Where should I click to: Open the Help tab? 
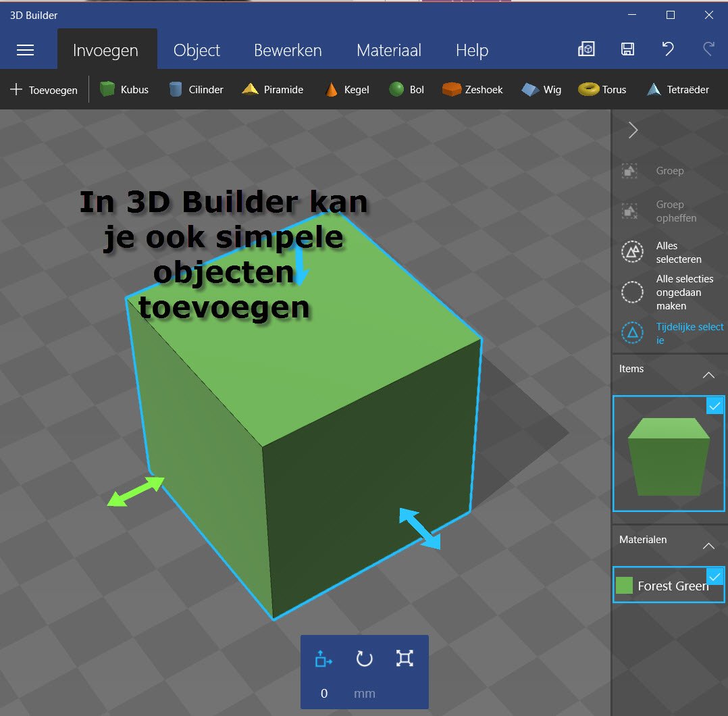click(471, 50)
